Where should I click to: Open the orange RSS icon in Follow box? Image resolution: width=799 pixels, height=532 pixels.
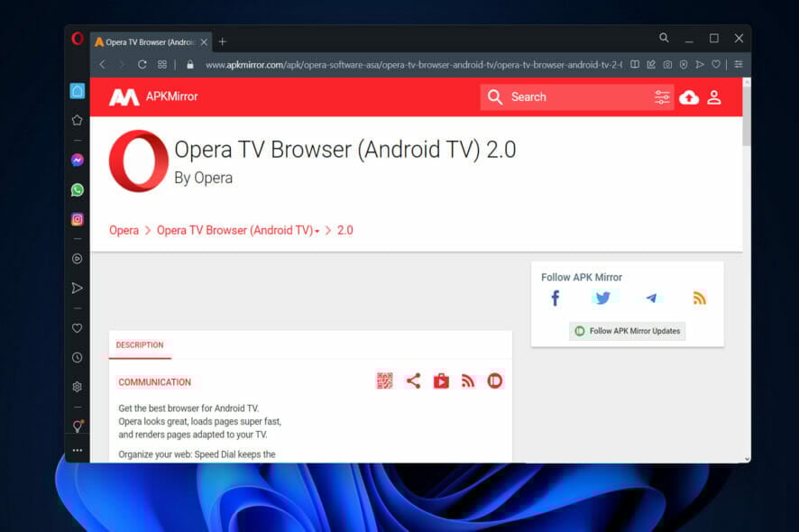click(699, 298)
